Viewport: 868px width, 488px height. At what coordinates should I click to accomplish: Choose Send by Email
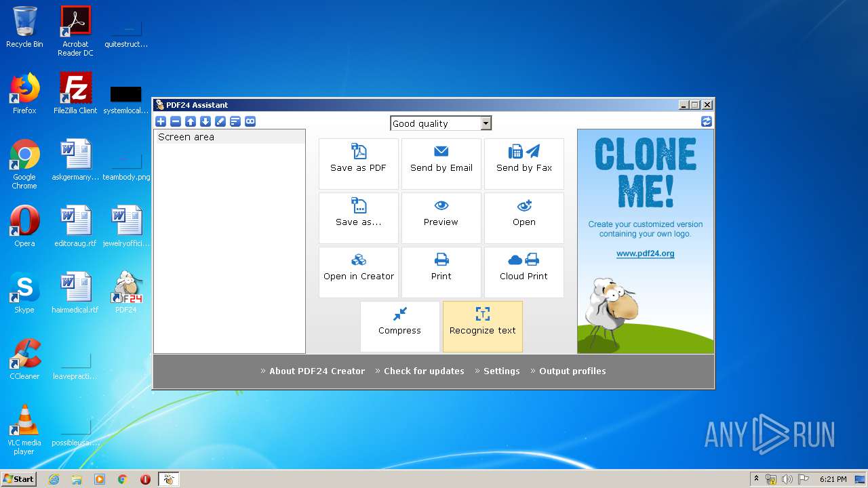[441, 164]
